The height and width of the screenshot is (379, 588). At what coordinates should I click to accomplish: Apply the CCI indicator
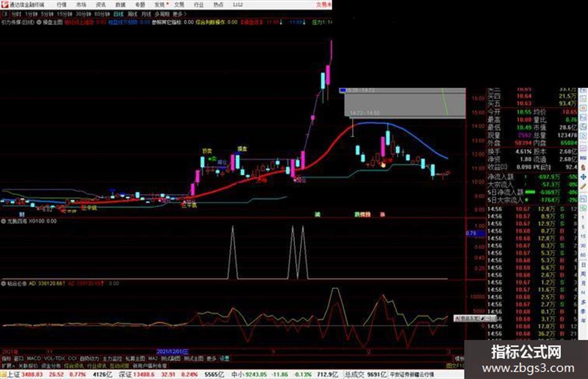point(72,358)
